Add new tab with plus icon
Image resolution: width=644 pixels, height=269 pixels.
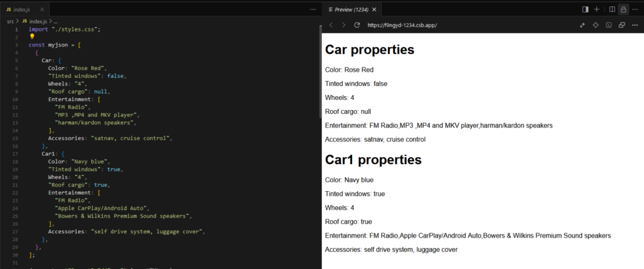597,9
